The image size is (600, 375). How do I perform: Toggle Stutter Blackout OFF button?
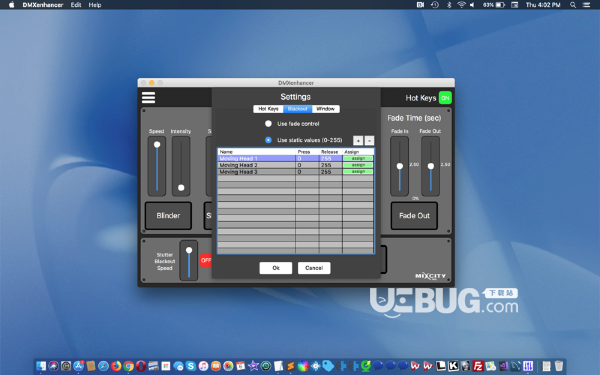[x=206, y=260]
